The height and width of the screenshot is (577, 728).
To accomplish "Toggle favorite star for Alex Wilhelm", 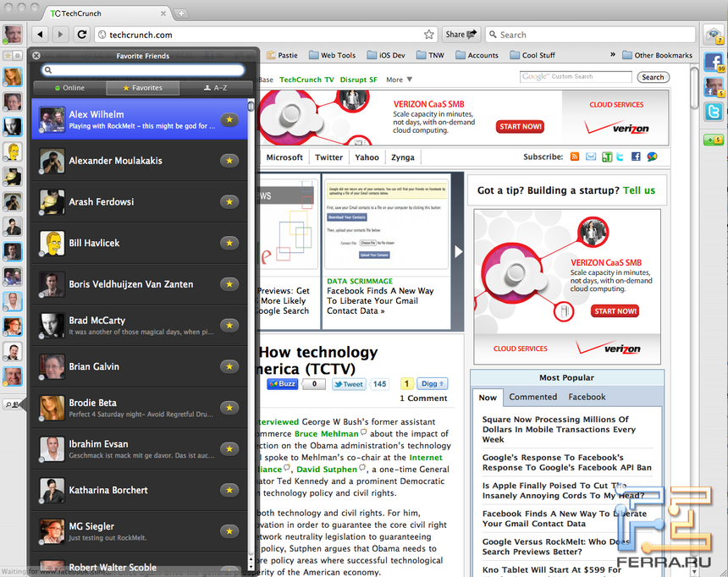I will pos(229,120).
